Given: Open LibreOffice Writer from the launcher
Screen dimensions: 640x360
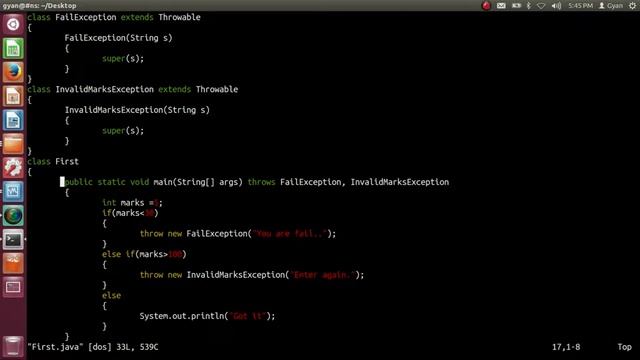Looking at the screenshot, I should [x=13, y=120].
